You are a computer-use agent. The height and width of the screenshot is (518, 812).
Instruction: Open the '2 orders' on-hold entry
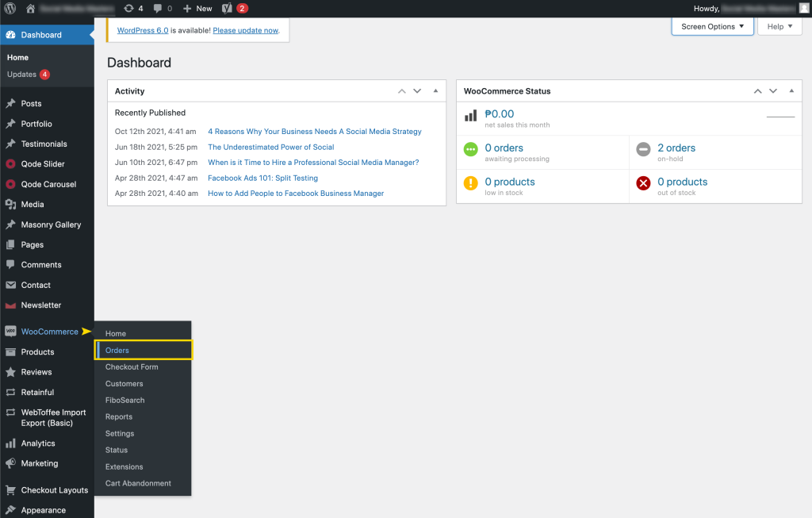coord(676,148)
